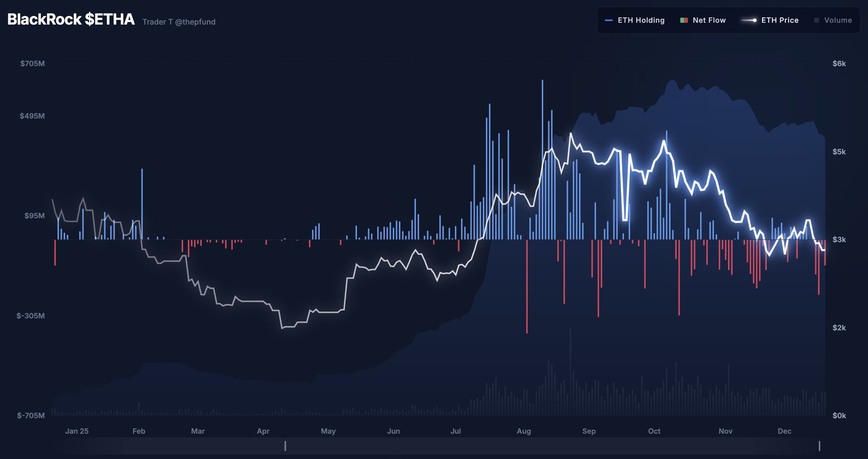Viewport: 868px width, 459px height.
Task: Select the Jan 25 time axis label
Action: pyautogui.click(x=77, y=431)
